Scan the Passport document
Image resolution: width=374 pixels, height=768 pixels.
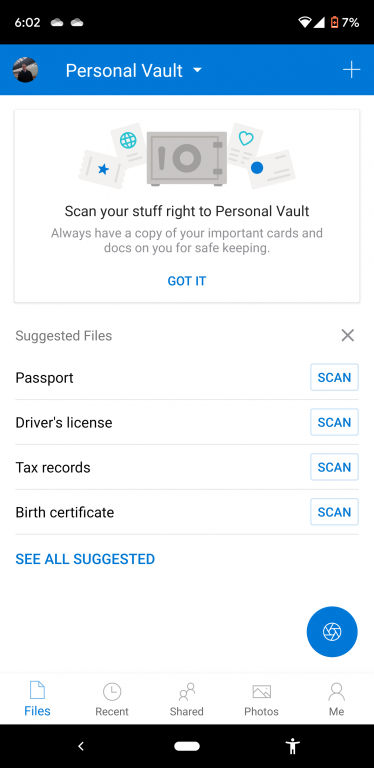pyautogui.click(x=334, y=377)
